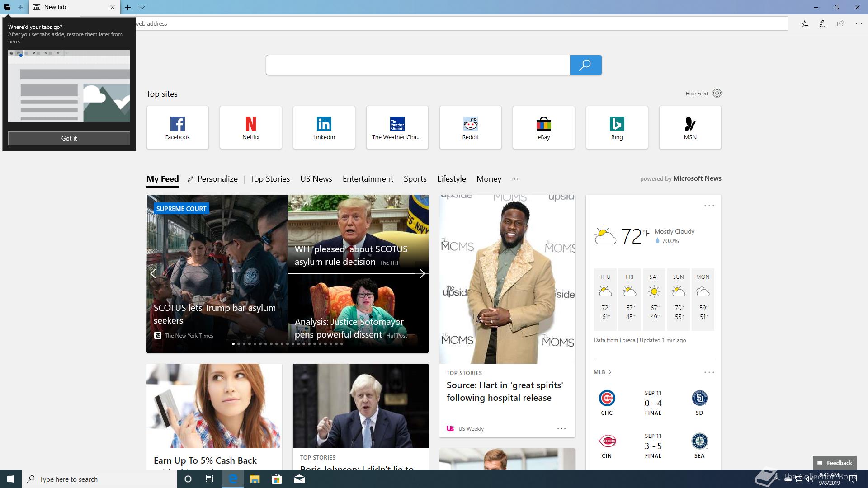Close the New tab tab
The width and height of the screenshot is (868, 488).
pos(113,7)
